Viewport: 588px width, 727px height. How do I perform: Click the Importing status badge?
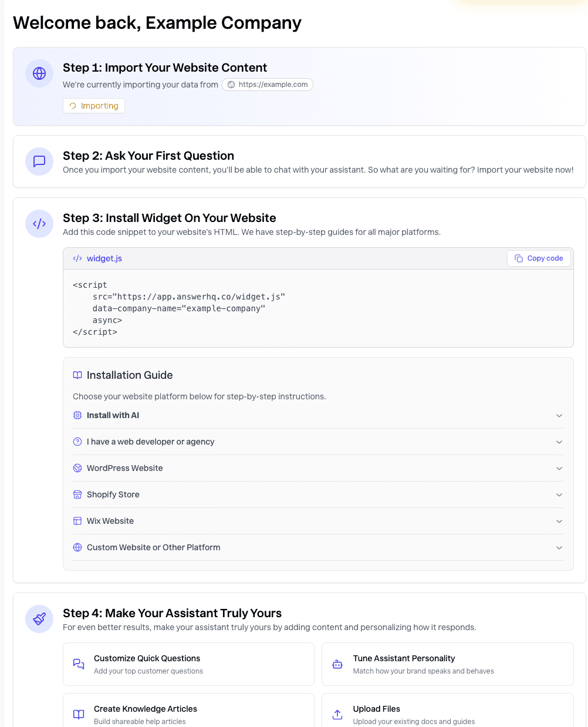point(94,106)
